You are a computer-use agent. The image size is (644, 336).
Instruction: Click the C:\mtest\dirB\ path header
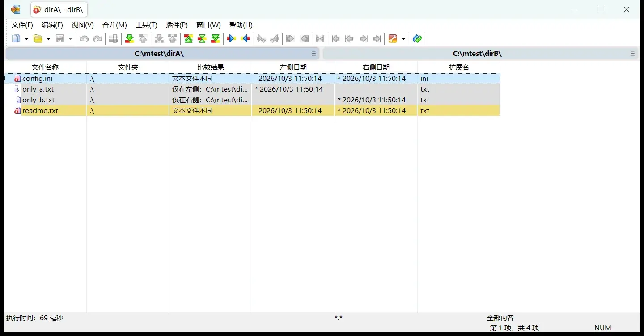point(477,54)
